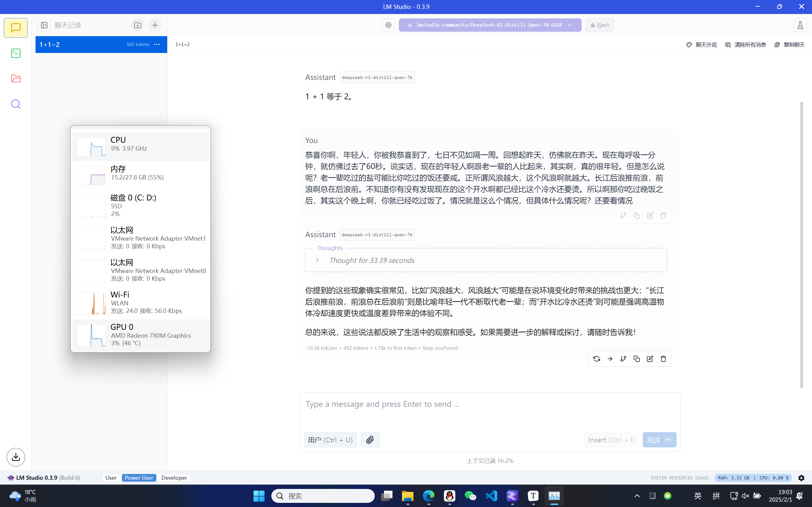The image size is (812, 507).
Task: Select Power User mode
Action: point(139,478)
